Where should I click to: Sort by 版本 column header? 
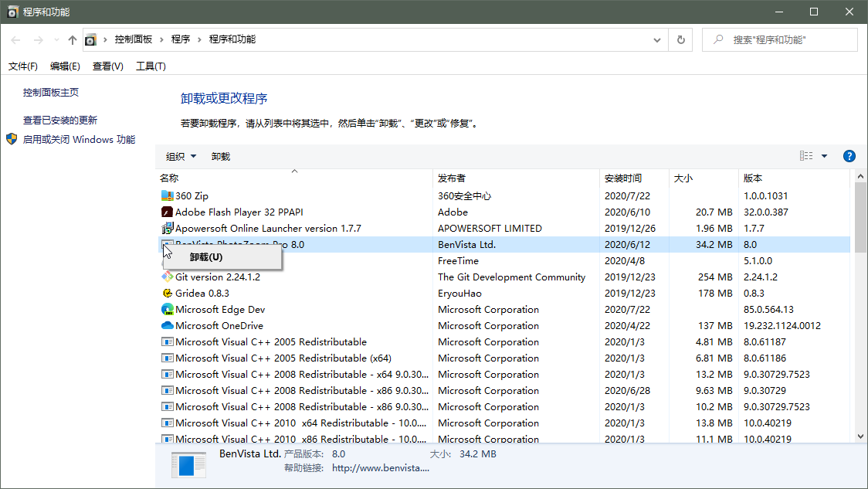794,178
